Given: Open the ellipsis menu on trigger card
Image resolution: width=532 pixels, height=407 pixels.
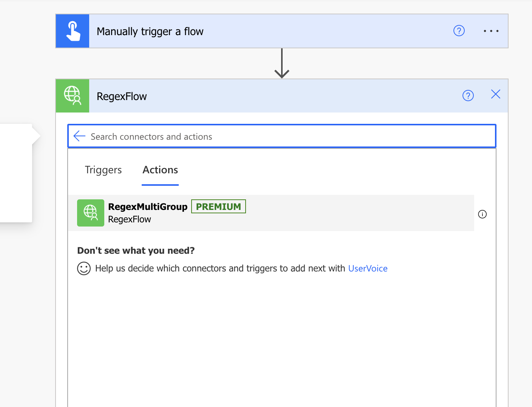Looking at the screenshot, I should coord(491,31).
